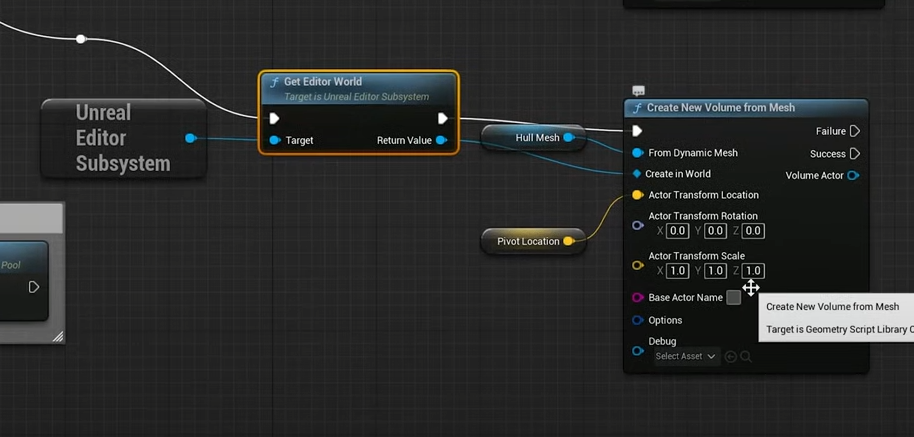914x437 pixels.
Task: Click the comment bubble above Create New Volume node
Action: 638,91
